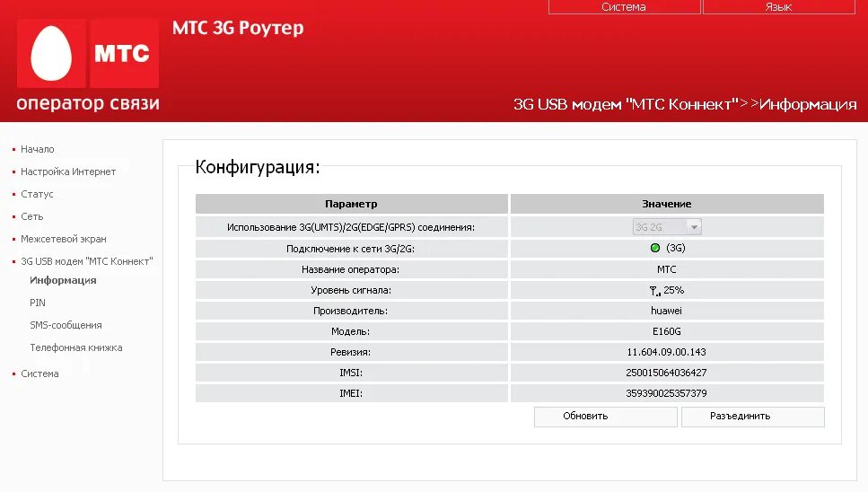The width and height of the screenshot is (868, 492).
Task: Click the МТС 3G Роутер title
Action: pyautogui.click(x=238, y=28)
